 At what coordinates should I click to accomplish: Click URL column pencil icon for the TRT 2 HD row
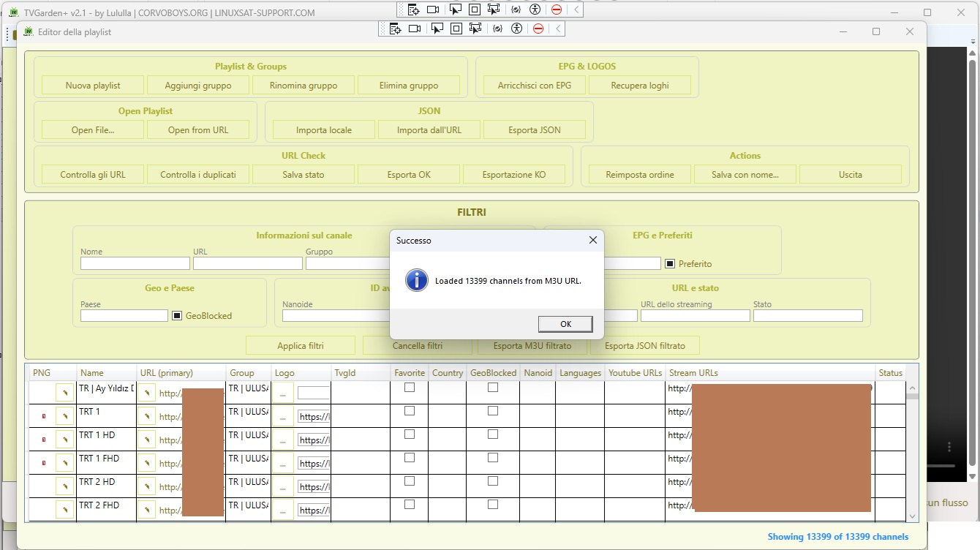(x=146, y=486)
